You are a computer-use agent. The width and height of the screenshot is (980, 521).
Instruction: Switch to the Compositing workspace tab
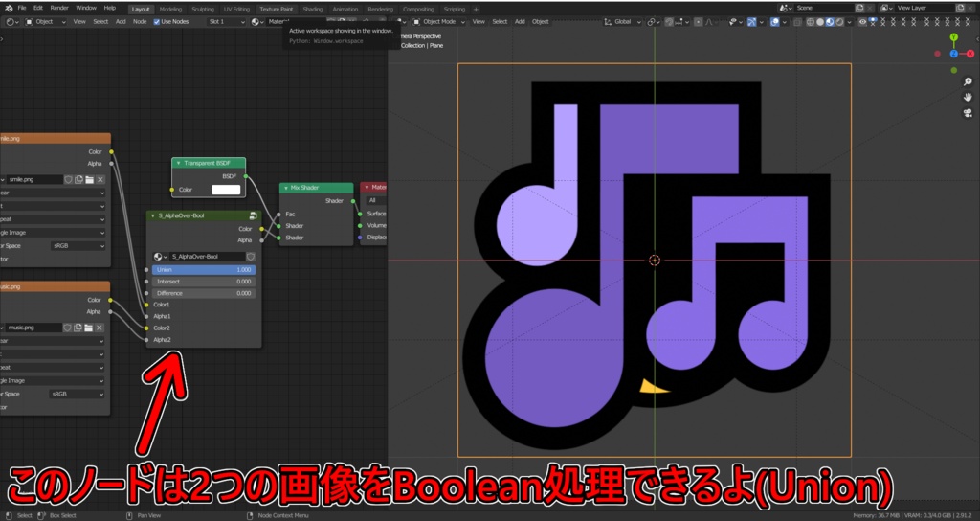click(418, 10)
